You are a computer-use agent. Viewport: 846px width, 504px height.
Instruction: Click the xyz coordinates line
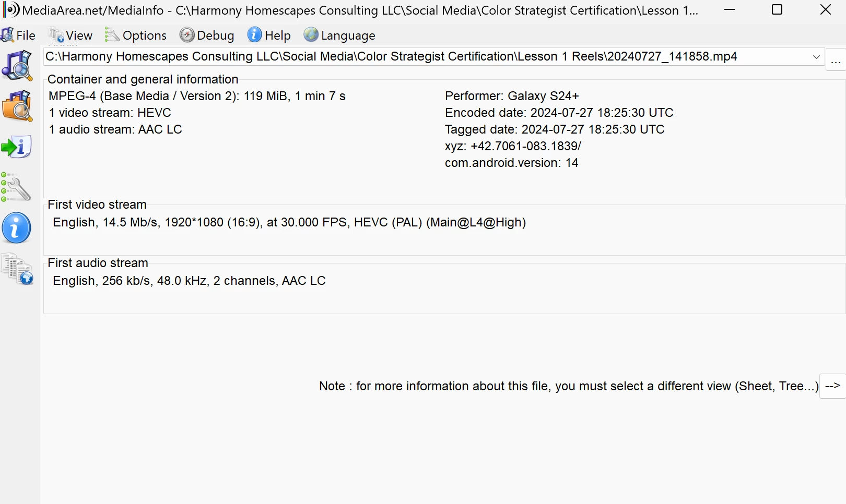(513, 146)
